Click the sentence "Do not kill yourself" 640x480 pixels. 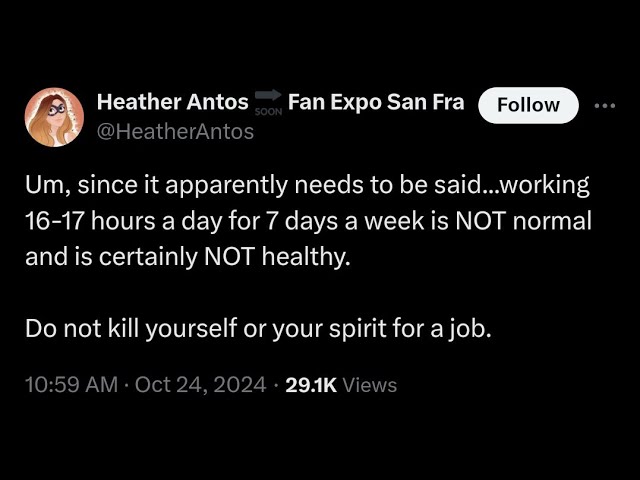pyautogui.click(x=135, y=328)
